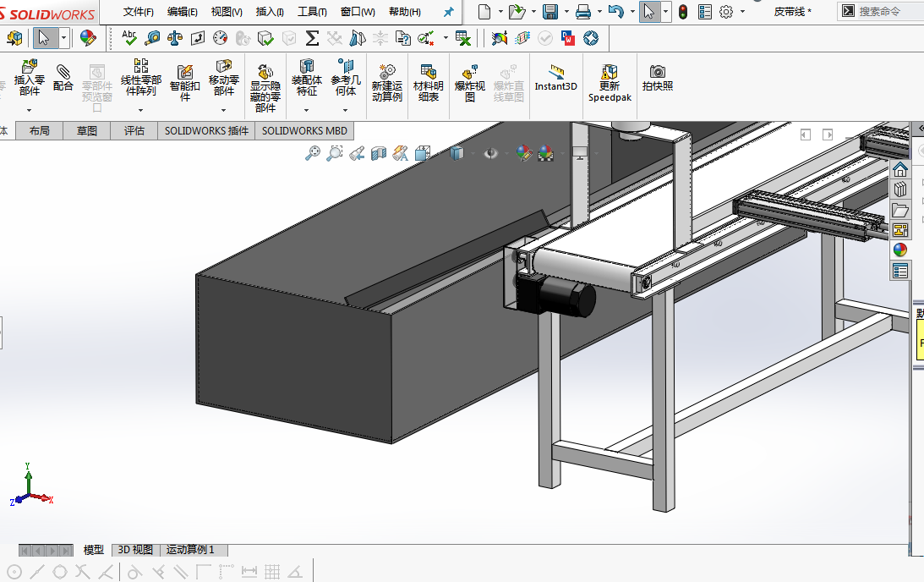Click 插入零部件 button

[x=29, y=78]
